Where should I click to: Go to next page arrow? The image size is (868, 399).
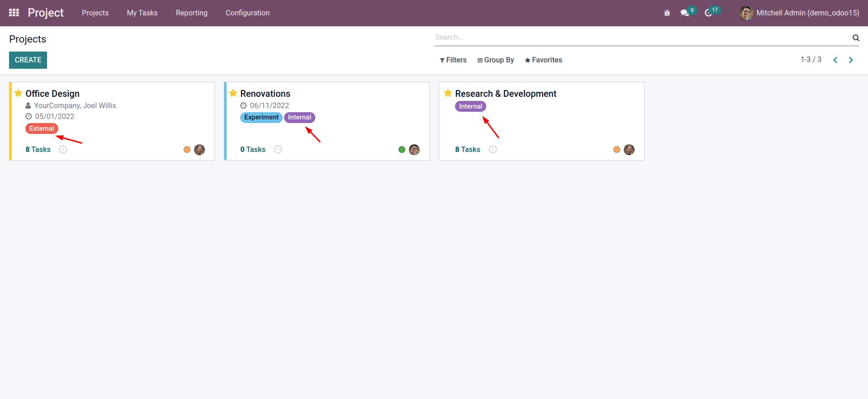click(x=851, y=60)
